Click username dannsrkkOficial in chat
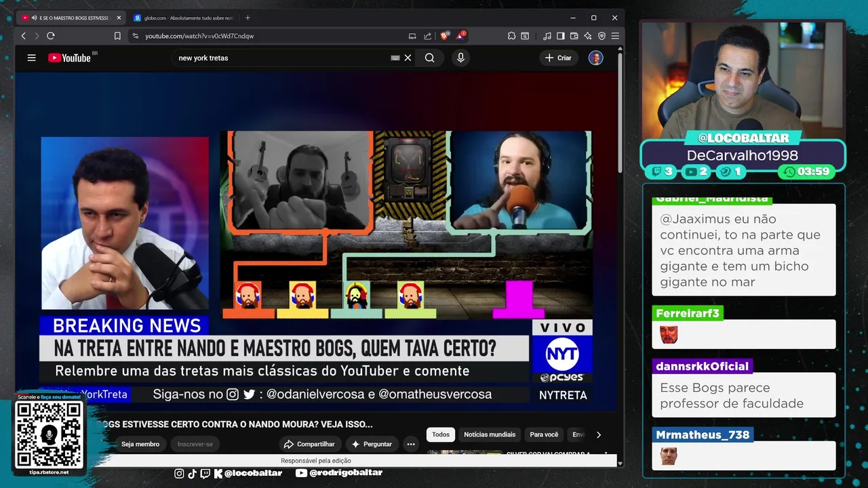This screenshot has height=488, width=868. 702,366
